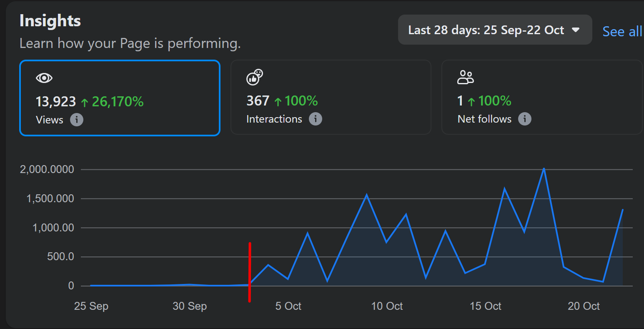644x329 pixels.
Task: Click the 5 Oct axis label
Action: (x=288, y=306)
